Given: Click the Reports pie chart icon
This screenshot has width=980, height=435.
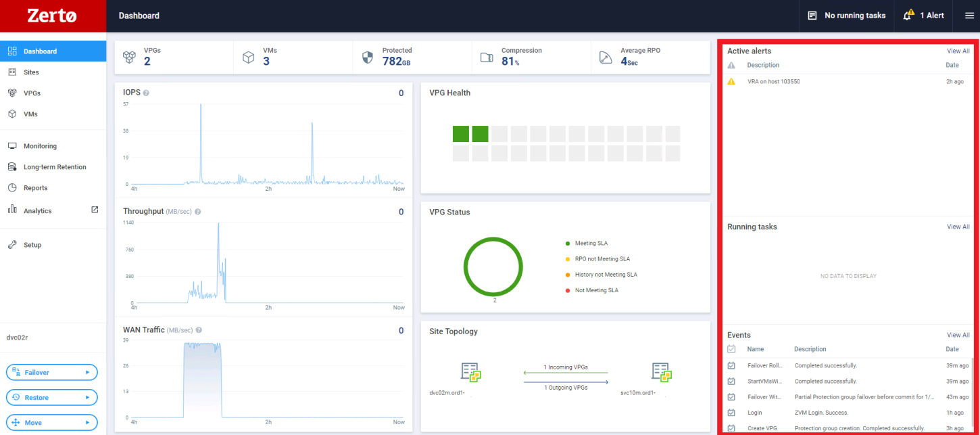Looking at the screenshot, I should [x=12, y=187].
